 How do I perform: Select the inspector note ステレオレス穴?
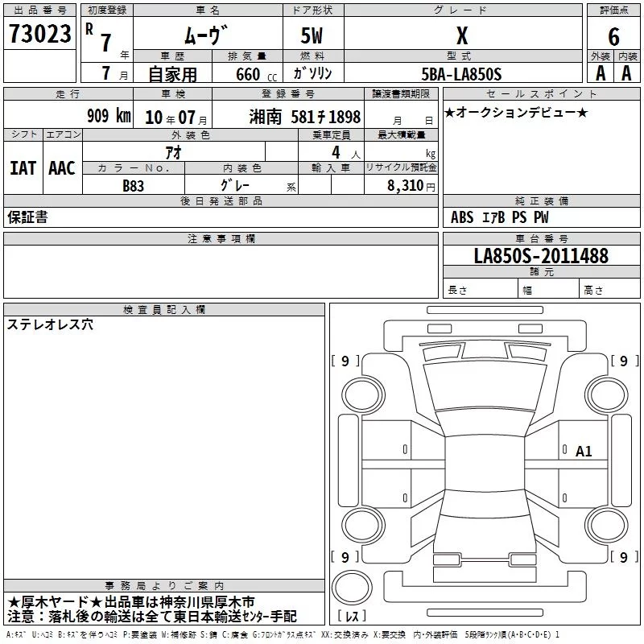coord(50,324)
